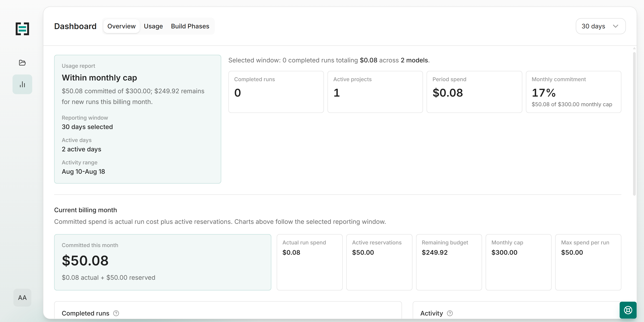Click the Period spend $0.08 card
Screen dimensions: 644x322
(x=474, y=92)
